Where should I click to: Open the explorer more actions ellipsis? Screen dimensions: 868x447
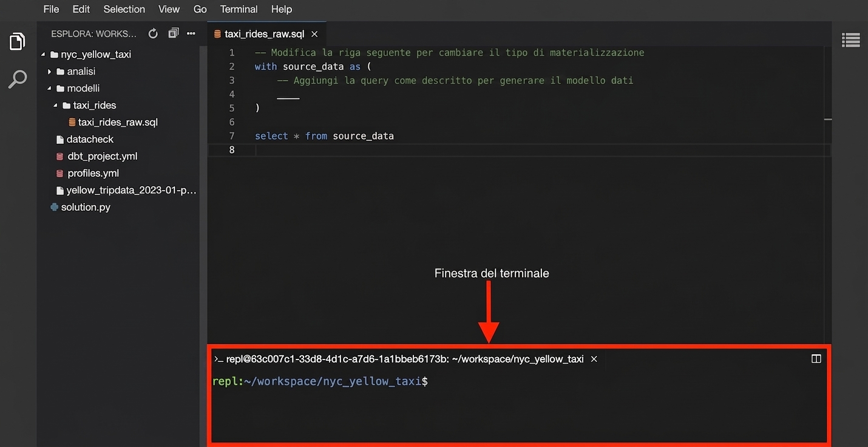pos(191,33)
